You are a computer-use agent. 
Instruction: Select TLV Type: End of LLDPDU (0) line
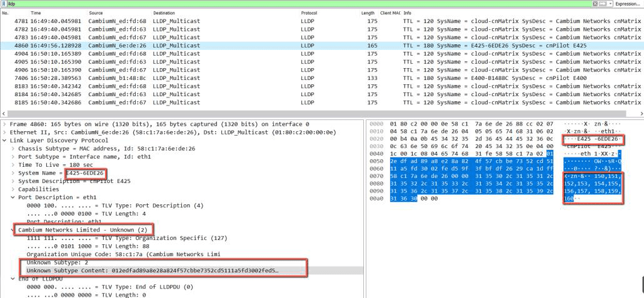109,287
